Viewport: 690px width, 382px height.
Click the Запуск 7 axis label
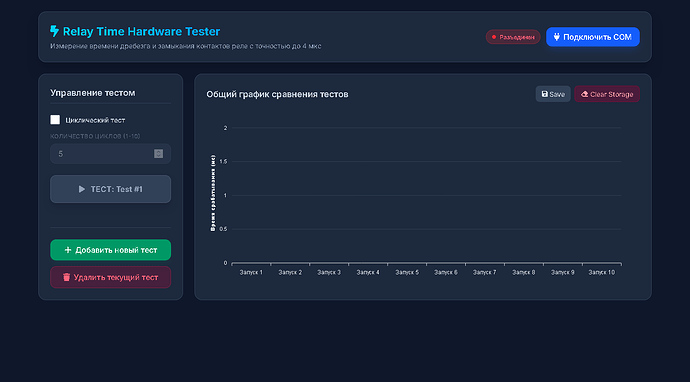tap(484, 272)
